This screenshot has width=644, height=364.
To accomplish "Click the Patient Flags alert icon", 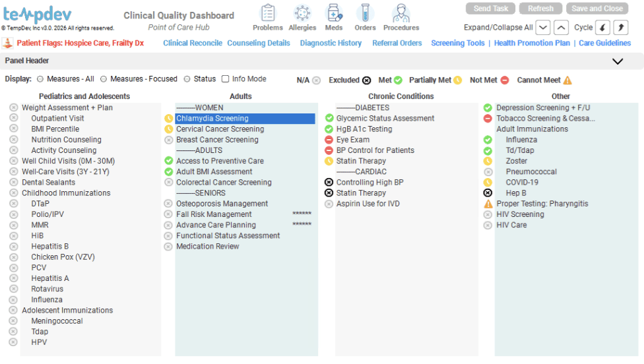I will coord(7,43).
